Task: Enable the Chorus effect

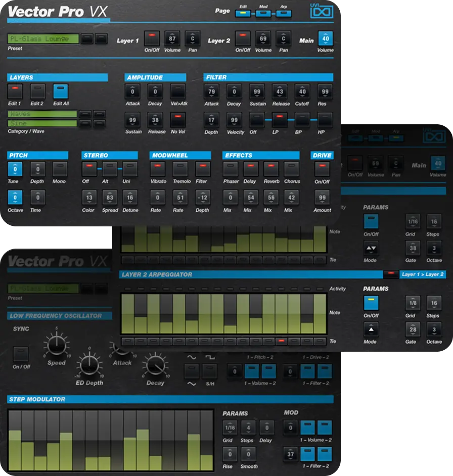Action: coord(291,169)
